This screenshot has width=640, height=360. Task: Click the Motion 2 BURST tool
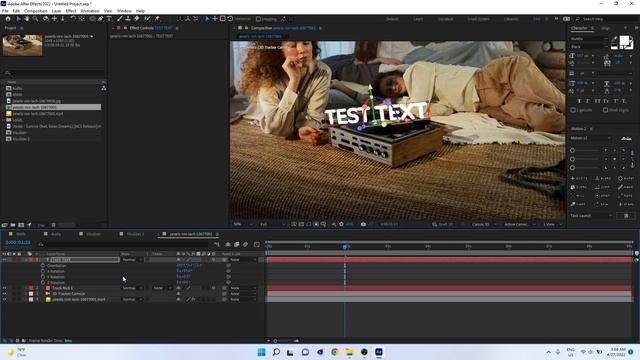click(x=626, y=178)
